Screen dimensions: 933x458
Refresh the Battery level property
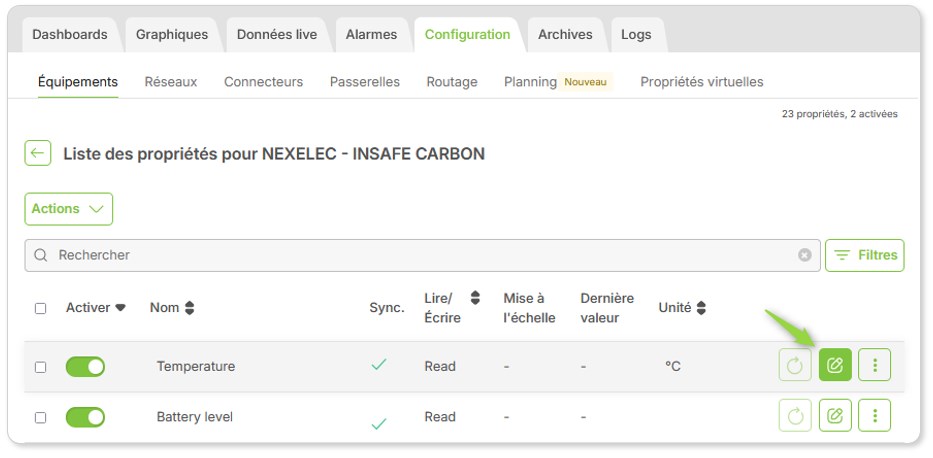point(795,416)
